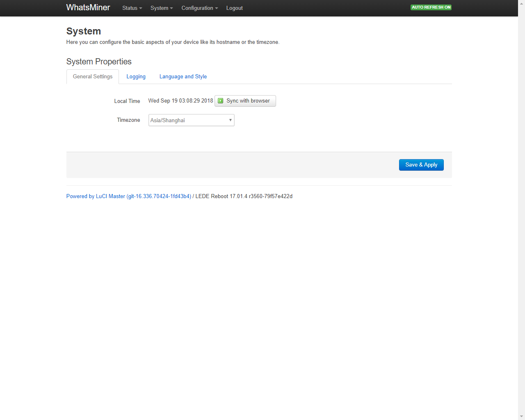Click the green sync icon
525x420 pixels.
(x=221, y=101)
